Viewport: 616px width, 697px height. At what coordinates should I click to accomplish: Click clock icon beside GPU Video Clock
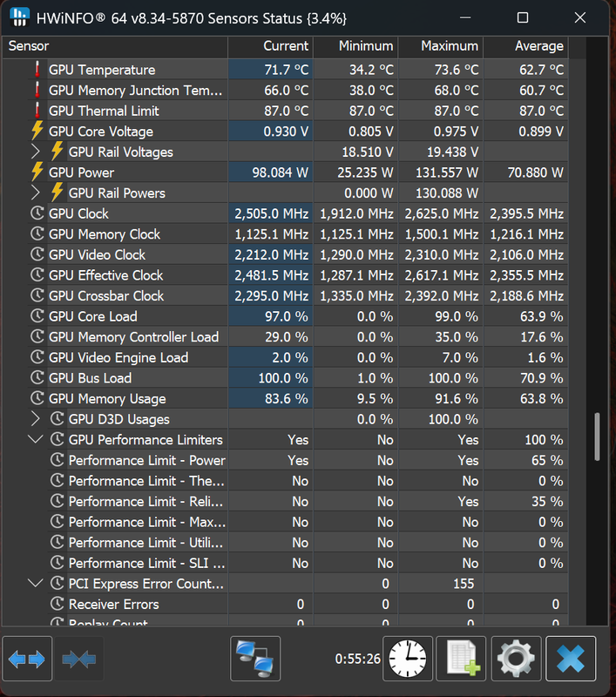(x=37, y=254)
